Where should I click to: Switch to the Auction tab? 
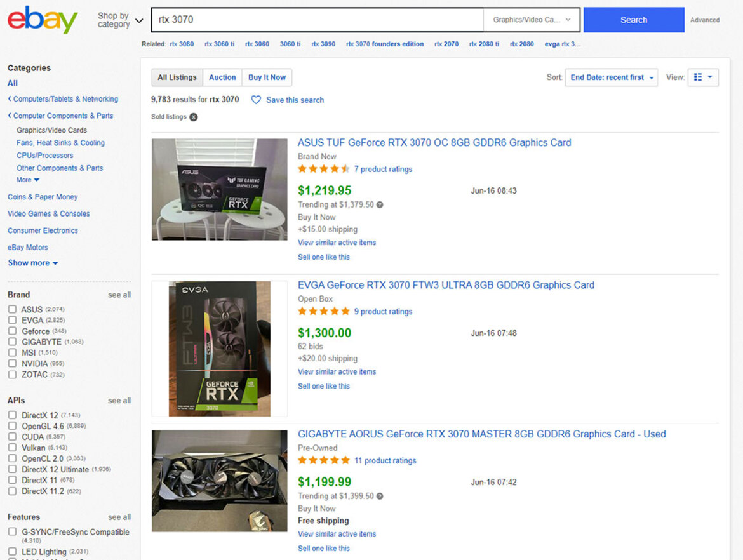(x=222, y=77)
